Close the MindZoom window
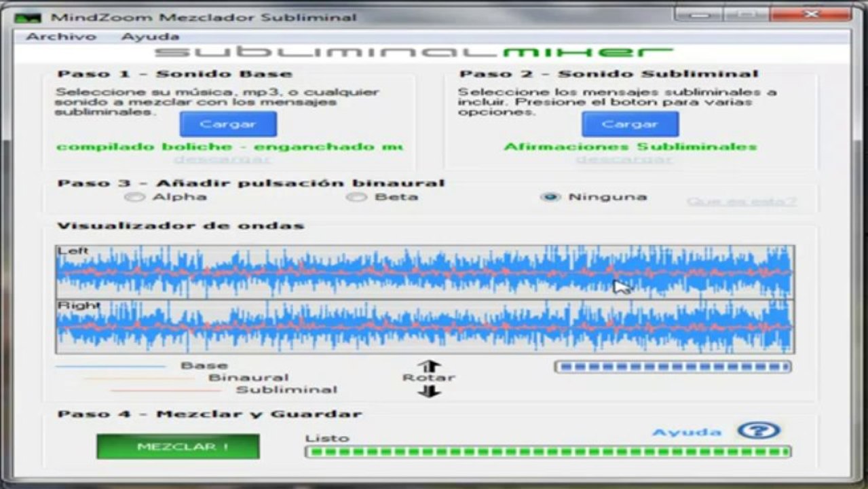Viewport: 868px width, 489px height. (x=812, y=14)
